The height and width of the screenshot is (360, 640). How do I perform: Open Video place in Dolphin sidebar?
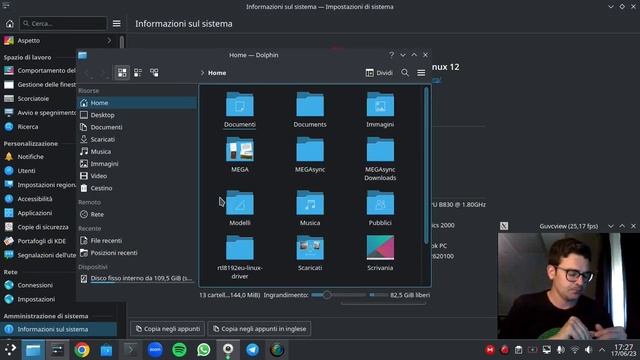click(x=137, y=176)
